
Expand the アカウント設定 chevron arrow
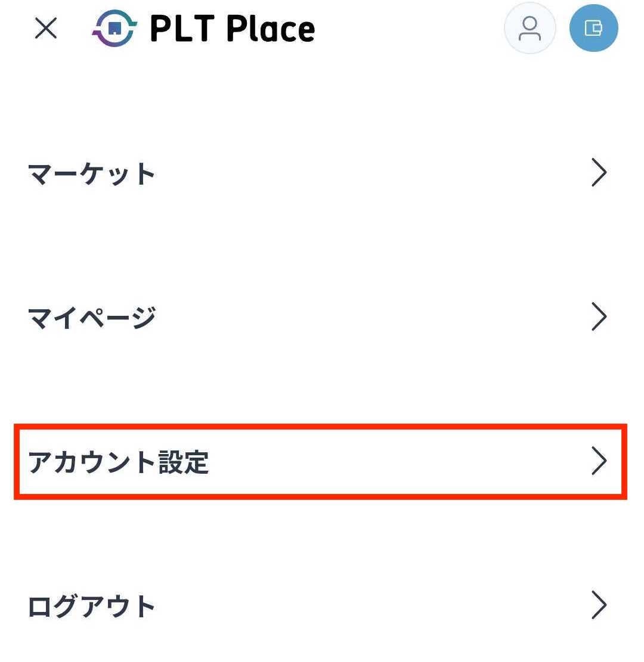tap(599, 462)
